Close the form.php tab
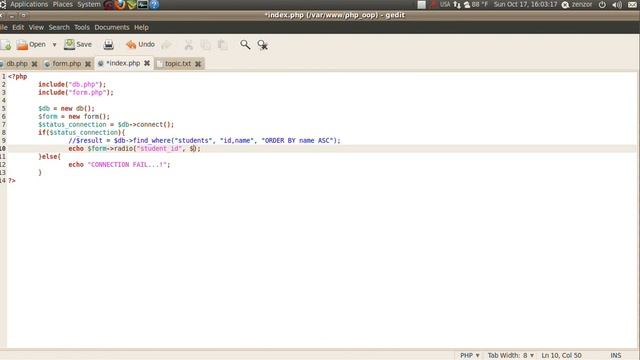 point(88,64)
